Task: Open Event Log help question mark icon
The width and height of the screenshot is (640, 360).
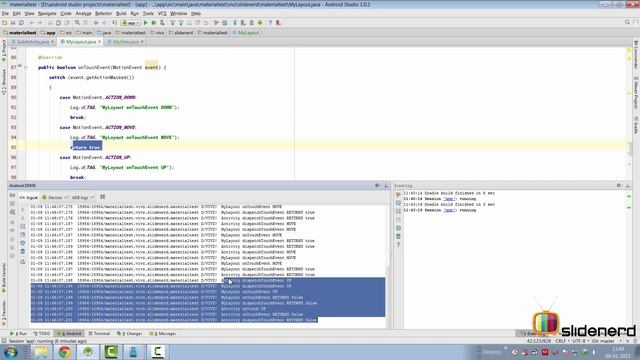Action: tap(398, 245)
